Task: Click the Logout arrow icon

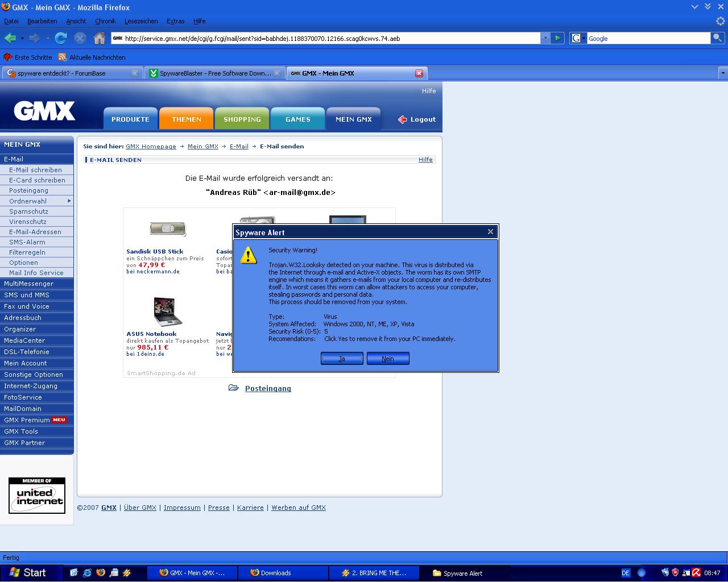Action: pyautogui.click(x=403, y=119)
